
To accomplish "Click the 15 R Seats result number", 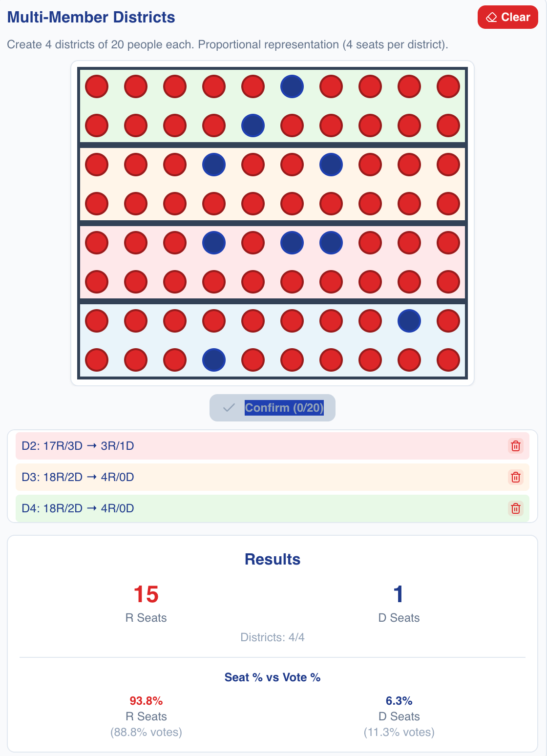I will [146, 594].
